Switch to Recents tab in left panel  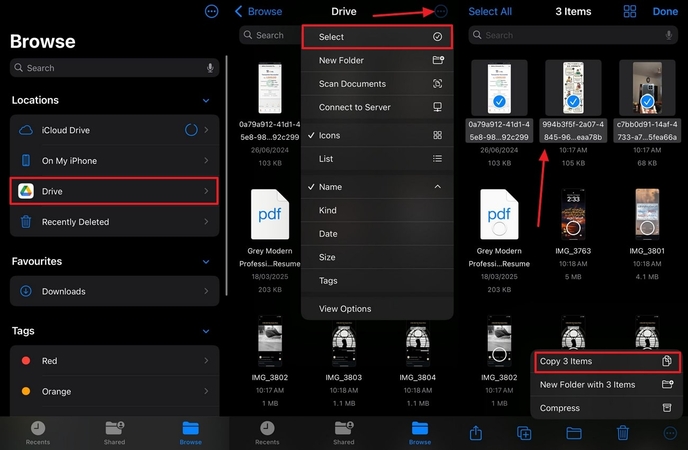click(38, 433)
